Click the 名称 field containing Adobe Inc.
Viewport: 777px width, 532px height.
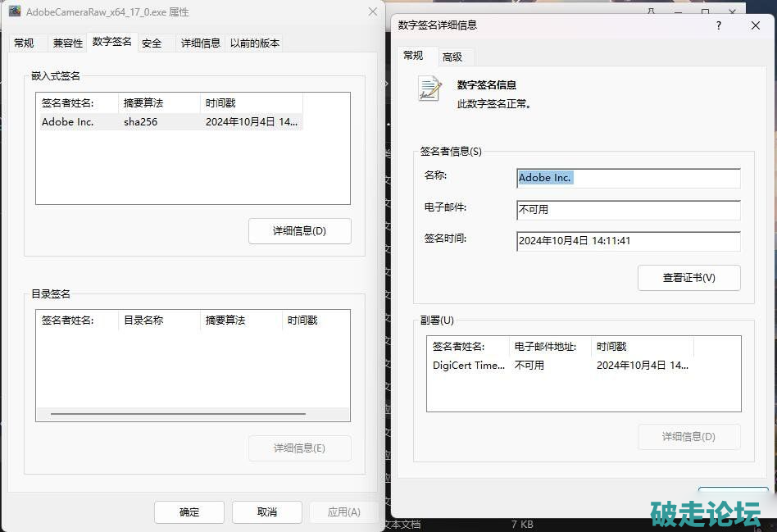pos(628,178)
